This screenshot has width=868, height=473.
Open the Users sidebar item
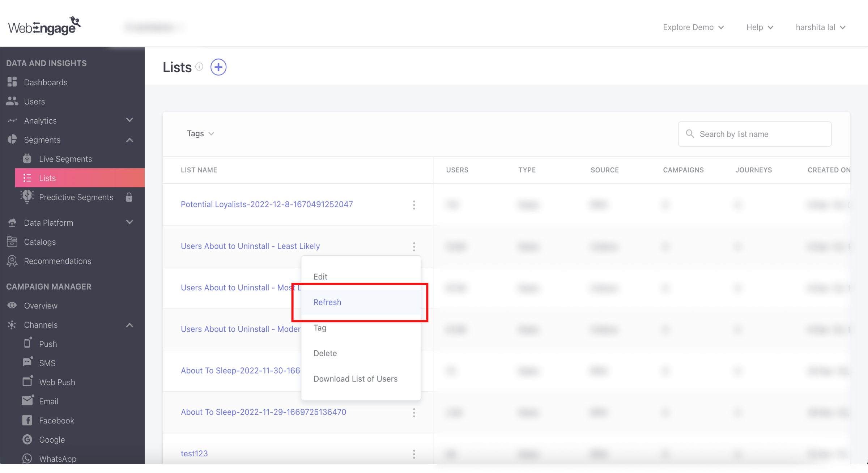[34, 102]
